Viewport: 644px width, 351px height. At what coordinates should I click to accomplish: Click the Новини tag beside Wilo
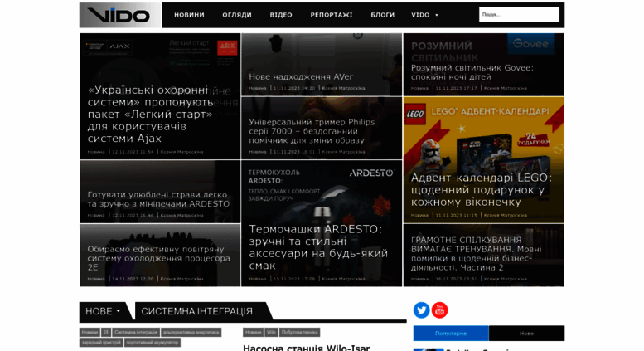click(x=253, y=332)
